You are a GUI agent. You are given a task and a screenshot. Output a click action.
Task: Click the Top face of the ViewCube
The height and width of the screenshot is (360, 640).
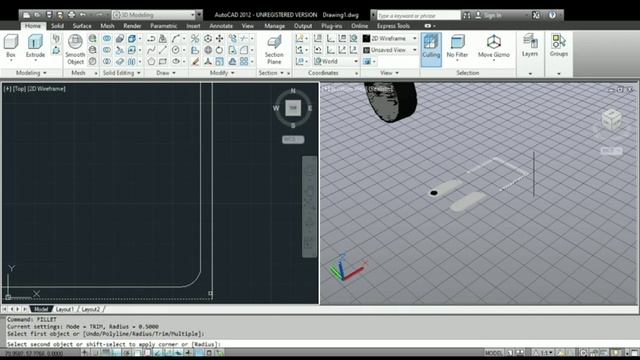(x=293, y=108)
